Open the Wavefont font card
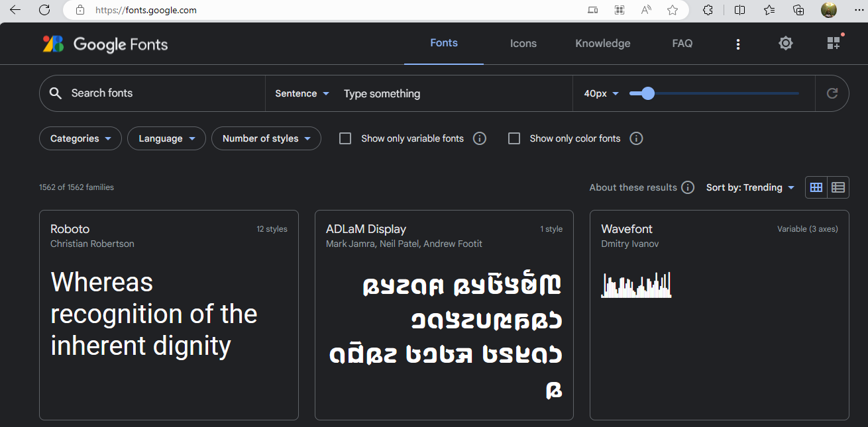The height and width of the screenshot is (427, 868). point(720,315)
